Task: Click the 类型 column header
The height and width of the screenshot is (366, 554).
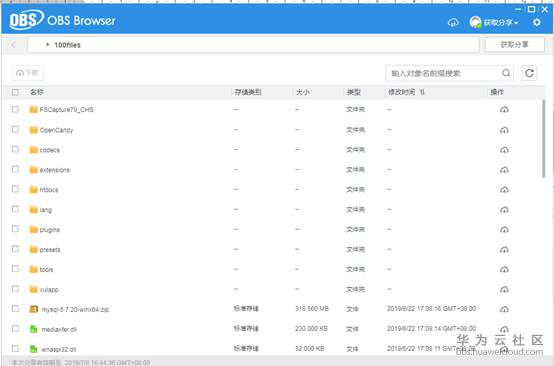Action: tap(354, 92)
